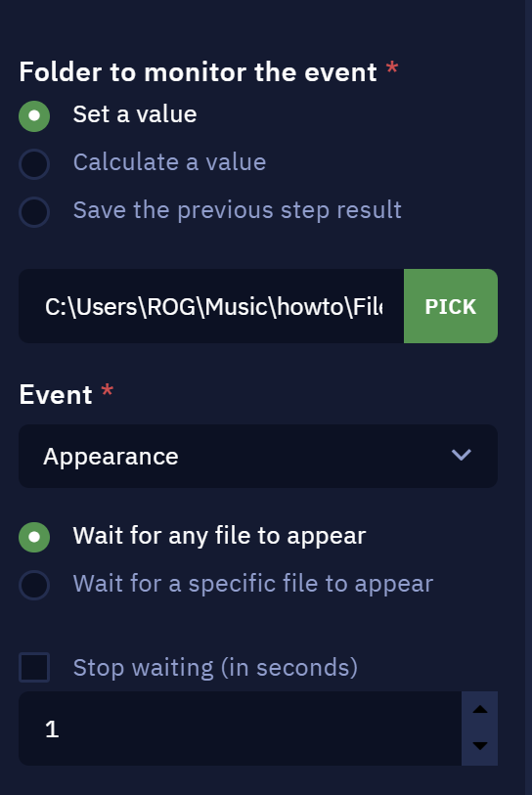Open the Event dropdown showing Appearance
Viewport: 532px width, 795px height.
click(x=258, y=456)
